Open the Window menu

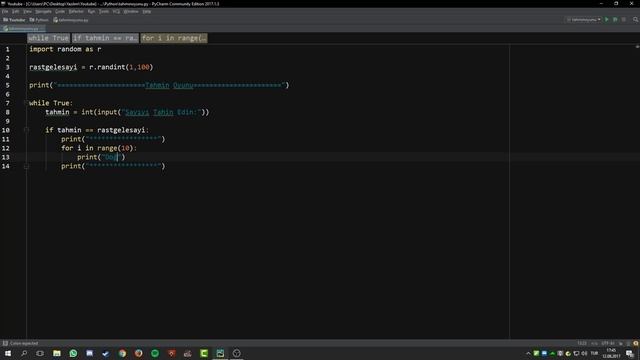(x=131, y=11)
